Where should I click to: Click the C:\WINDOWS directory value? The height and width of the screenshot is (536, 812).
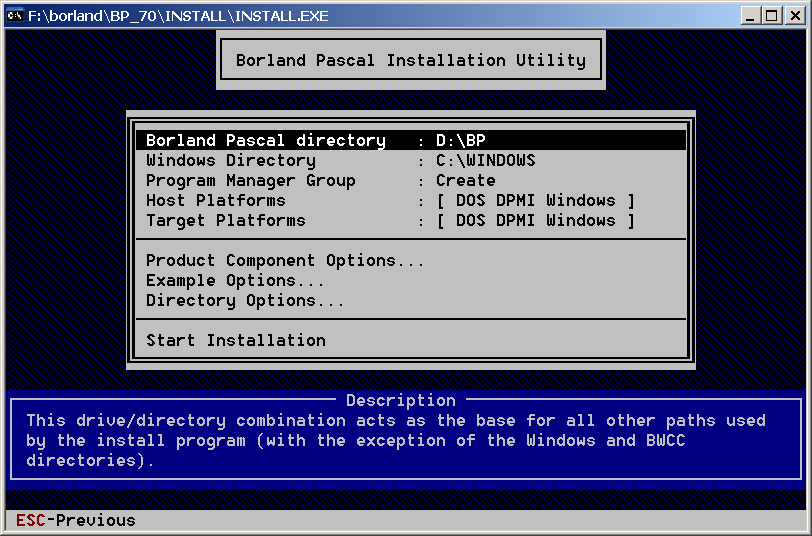pos(486,161)
